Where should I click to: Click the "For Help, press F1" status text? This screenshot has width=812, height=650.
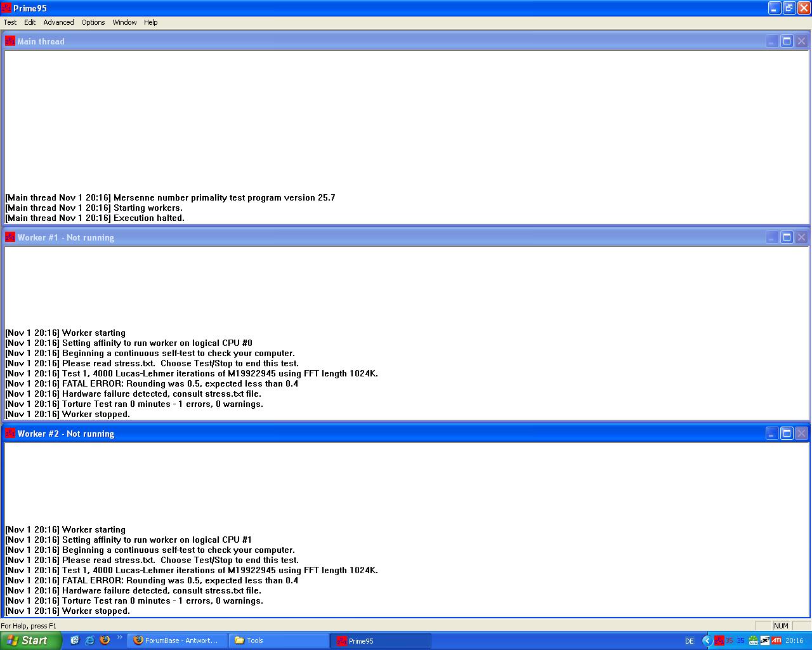coord(29,626)
